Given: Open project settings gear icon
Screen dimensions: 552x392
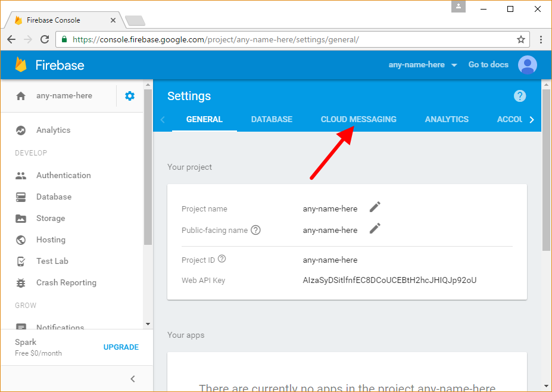Looking at the screenshot, I should pyautogui.click(x=130, y=96).
